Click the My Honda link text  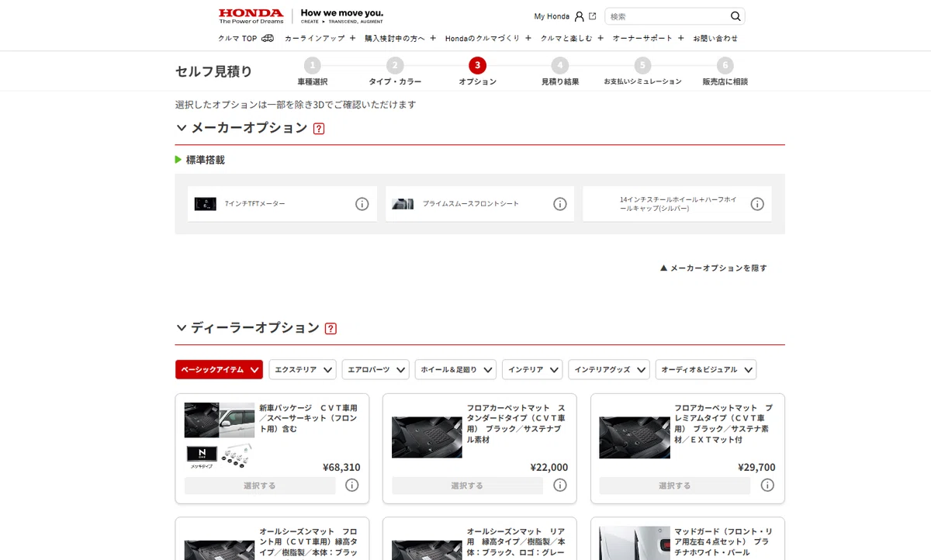(552, 16)
